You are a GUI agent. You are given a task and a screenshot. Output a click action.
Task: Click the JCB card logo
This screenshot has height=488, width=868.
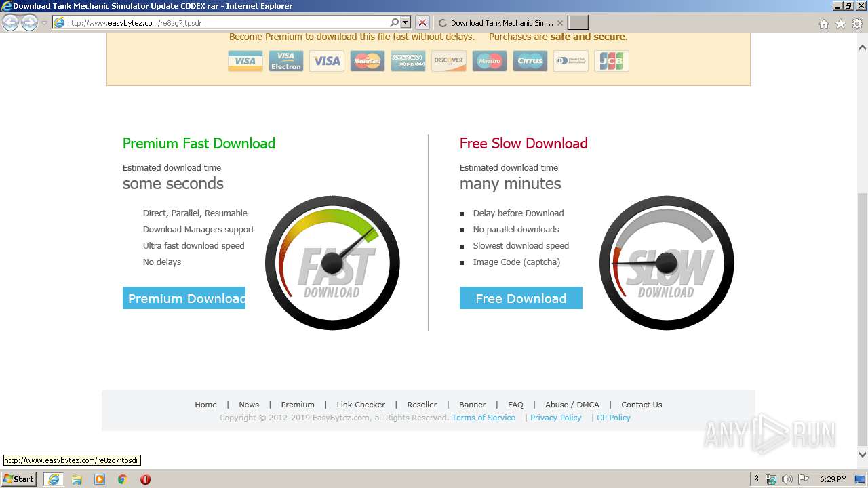[611, 61]
